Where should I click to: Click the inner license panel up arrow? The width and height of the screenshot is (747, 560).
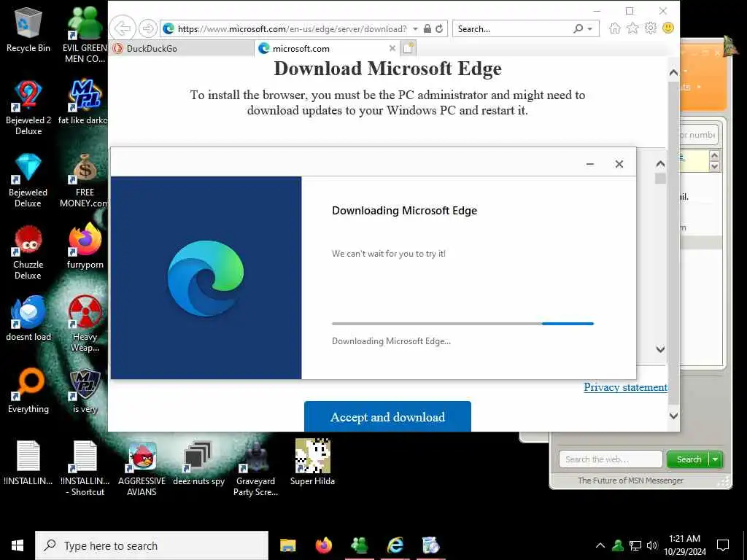(x=660, y=164)
